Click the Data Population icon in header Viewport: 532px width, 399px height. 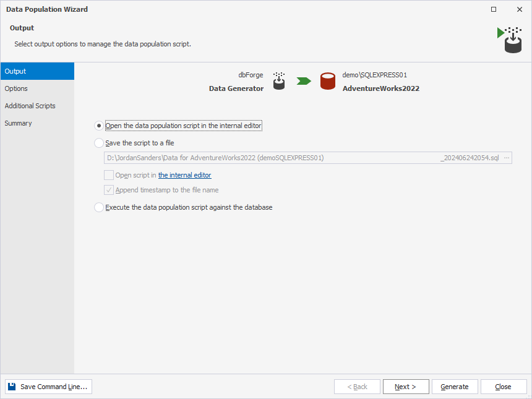510,40
